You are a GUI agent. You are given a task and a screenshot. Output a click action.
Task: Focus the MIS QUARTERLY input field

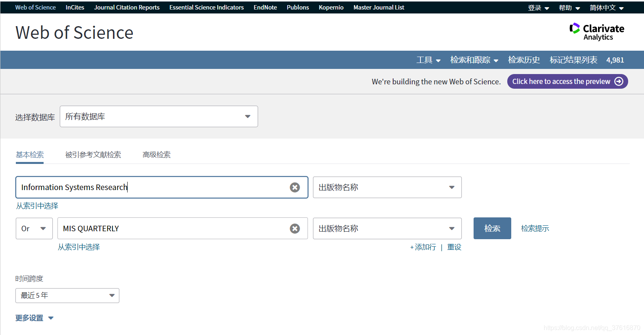click(x=183, y=228)
